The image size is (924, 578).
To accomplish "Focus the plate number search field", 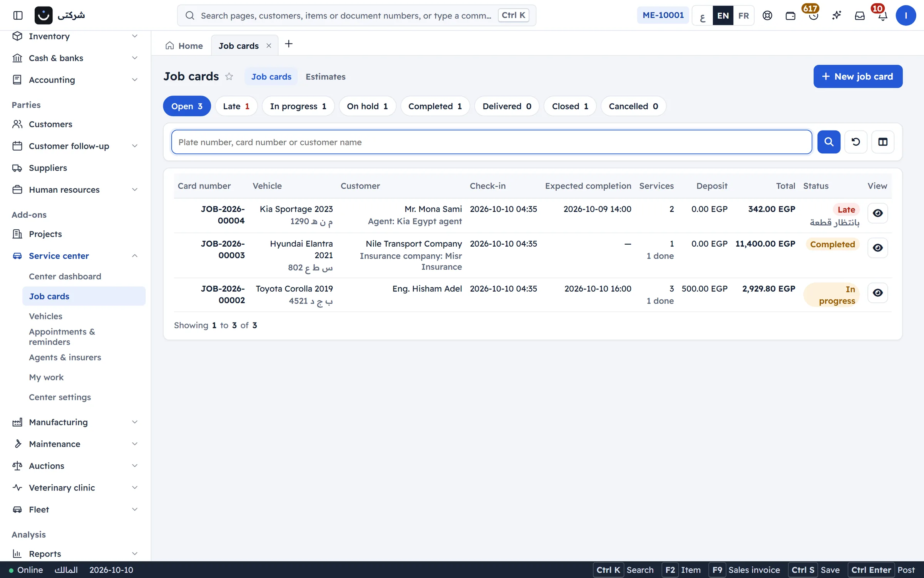I will click(492, 142).
